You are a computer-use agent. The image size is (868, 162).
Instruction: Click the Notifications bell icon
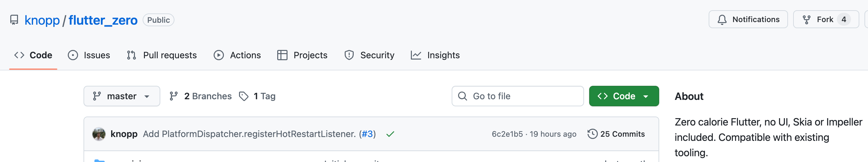pos(722,20)
